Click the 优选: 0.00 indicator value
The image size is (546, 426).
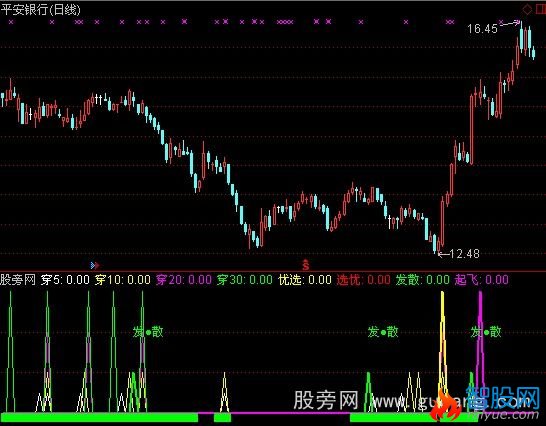coord(305,280)
